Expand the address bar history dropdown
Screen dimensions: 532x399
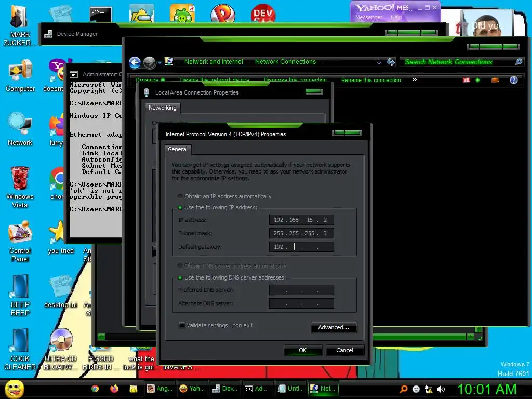coord(379,62)
